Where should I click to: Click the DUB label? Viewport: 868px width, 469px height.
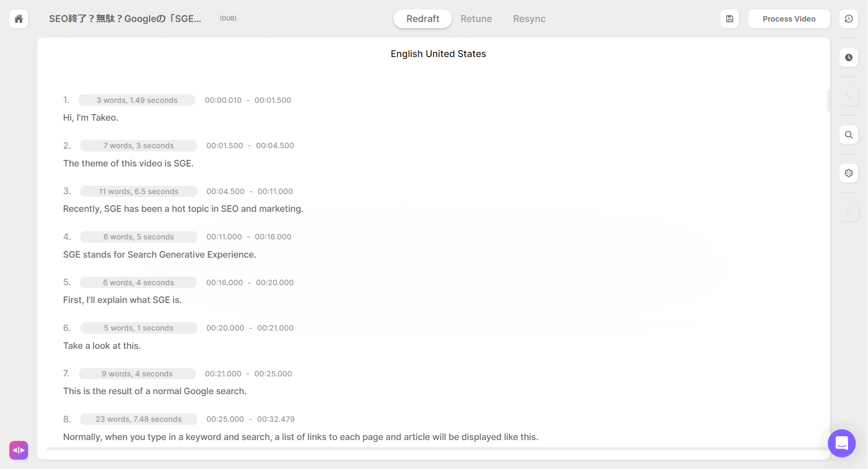pyautogui.click(x=228, y=18)
